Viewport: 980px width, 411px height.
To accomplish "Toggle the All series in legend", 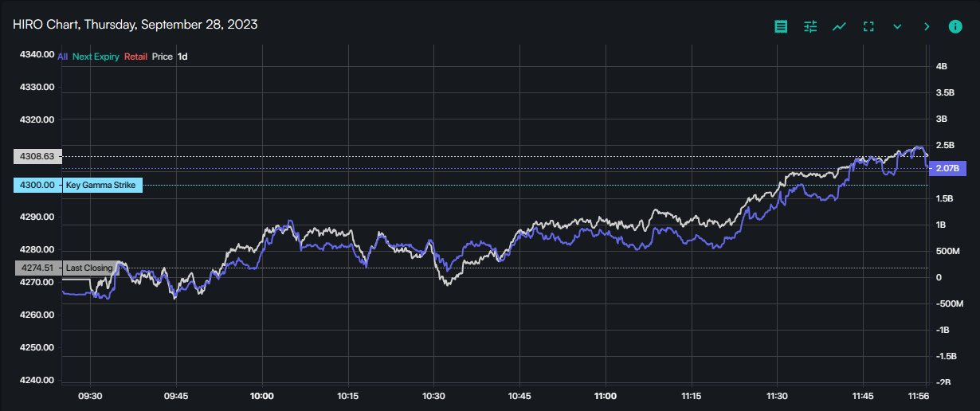I will 63,57.
